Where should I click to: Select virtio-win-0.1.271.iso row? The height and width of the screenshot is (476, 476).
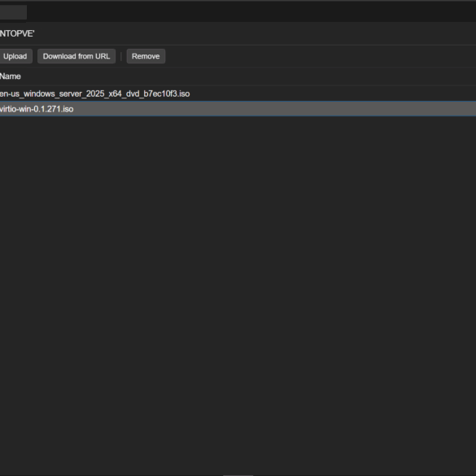click(238, 109)
